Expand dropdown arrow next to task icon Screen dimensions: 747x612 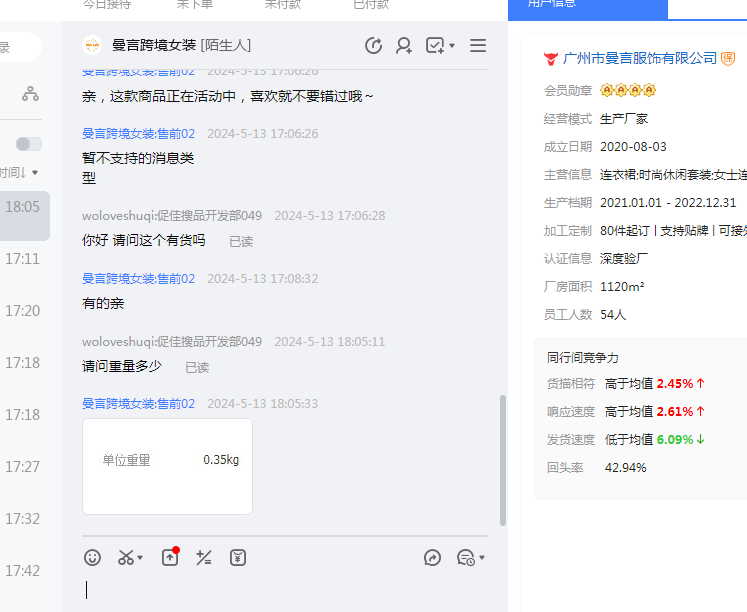(452, 46)
